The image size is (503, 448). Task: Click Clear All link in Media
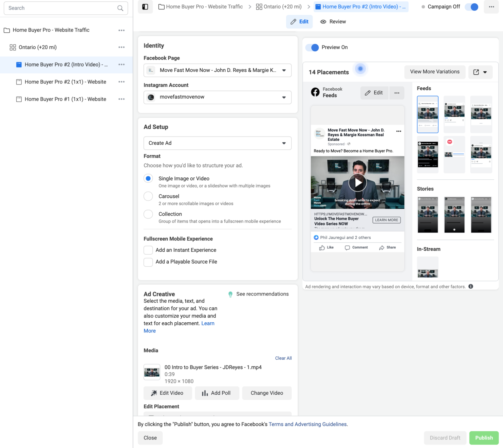click(x=283, y=358)
